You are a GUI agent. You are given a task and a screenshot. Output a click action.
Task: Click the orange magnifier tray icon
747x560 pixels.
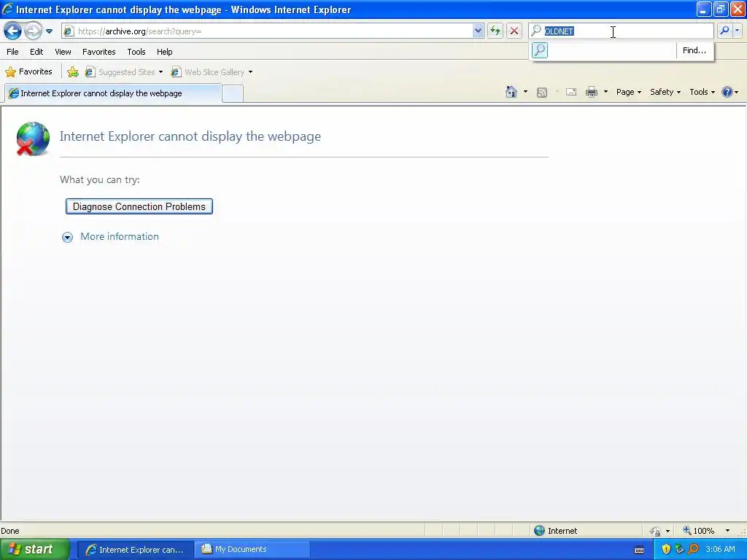pyautogui.click(x=693, y=550)
